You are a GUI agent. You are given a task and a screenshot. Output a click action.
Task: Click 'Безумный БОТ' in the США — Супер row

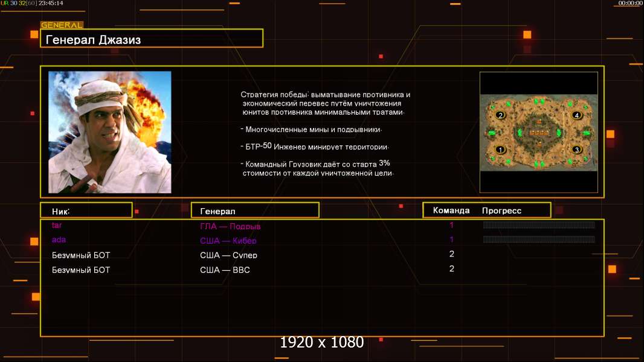pyautogui.click(x=81, y=255)
